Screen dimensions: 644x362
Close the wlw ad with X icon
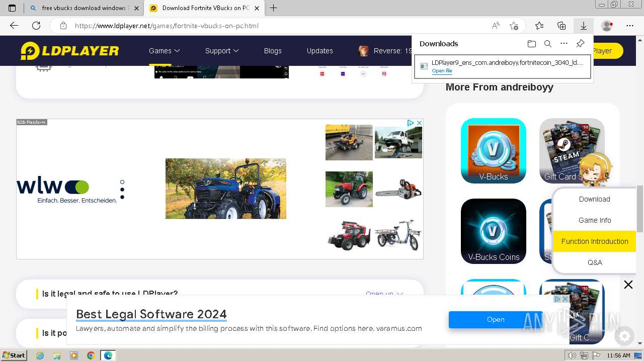[419, 123]
